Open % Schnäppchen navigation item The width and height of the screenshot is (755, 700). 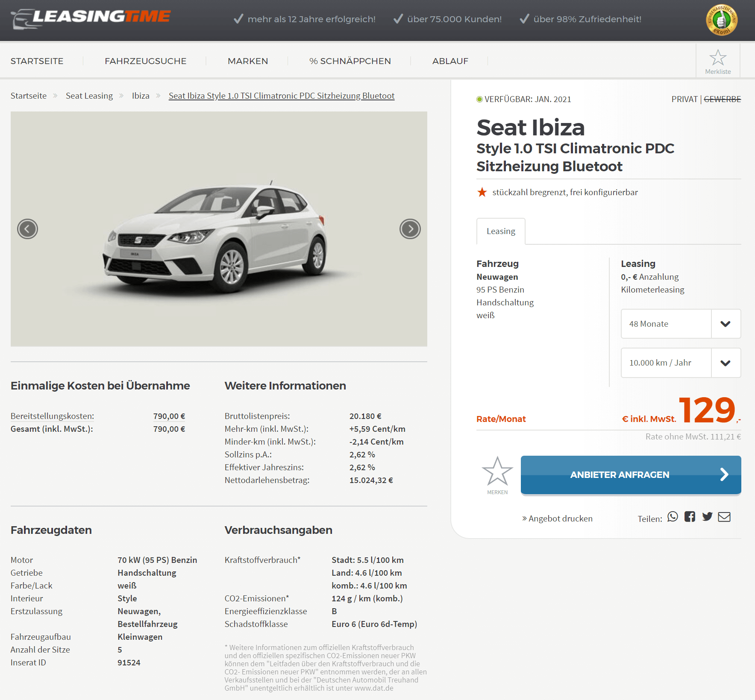click(350, 61)
